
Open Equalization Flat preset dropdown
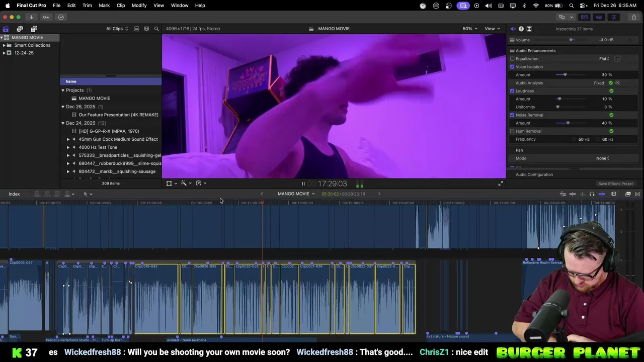[x=604, y=59]
